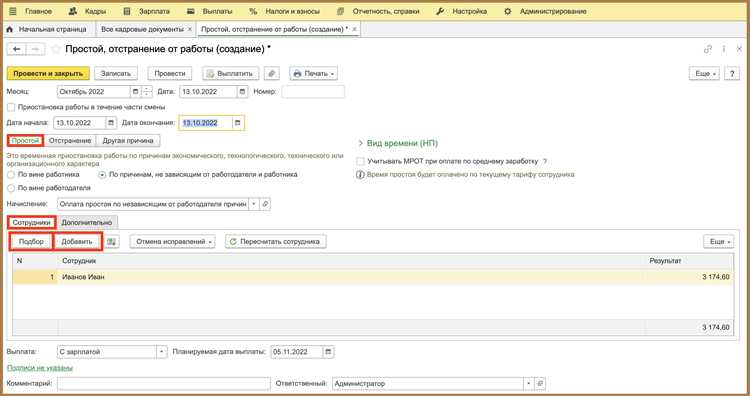The image size is (750, 396).
Task: Open the Главное section
Action: [x=38, y=11]
